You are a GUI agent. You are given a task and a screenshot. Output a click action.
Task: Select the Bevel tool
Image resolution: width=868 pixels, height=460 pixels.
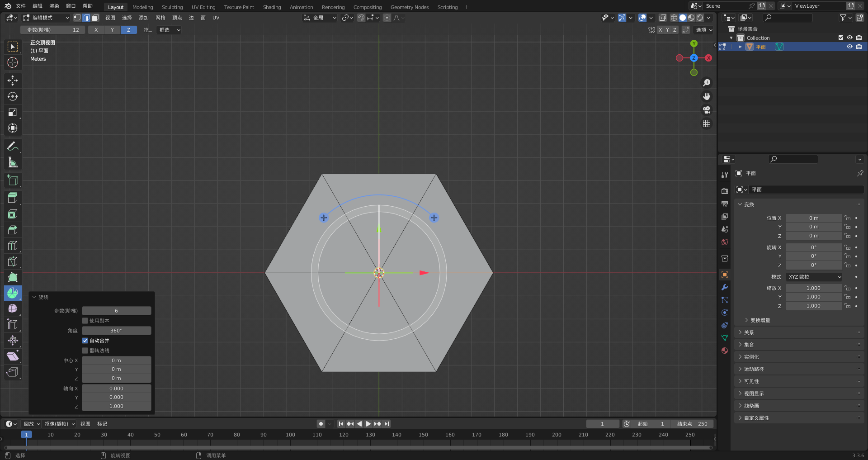tap(13, 230)
